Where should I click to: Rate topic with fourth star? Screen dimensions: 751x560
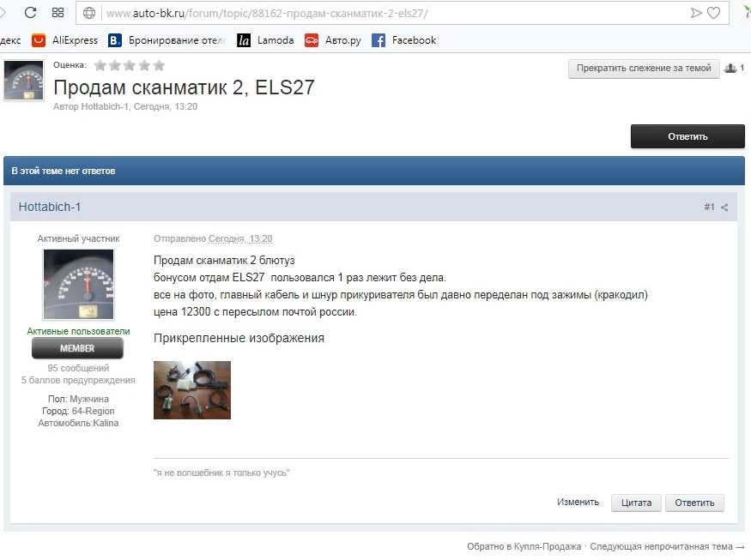[x=144, y=65]
